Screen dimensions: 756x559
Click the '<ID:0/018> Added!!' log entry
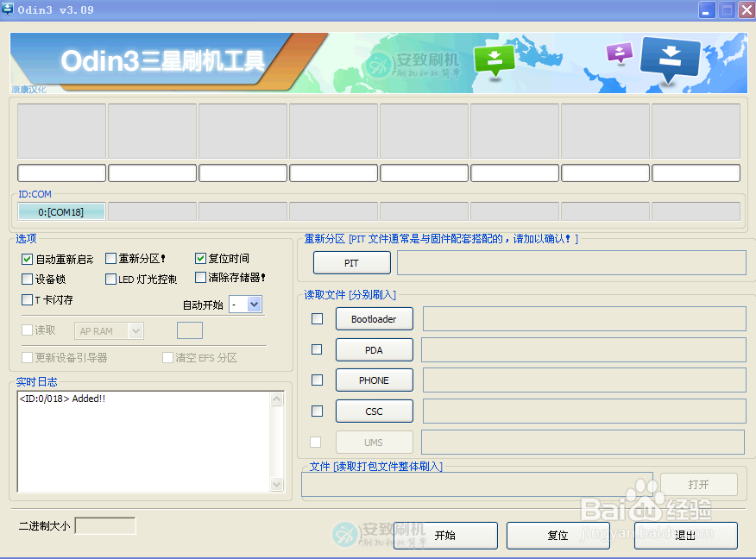click(x=62, y=399)
